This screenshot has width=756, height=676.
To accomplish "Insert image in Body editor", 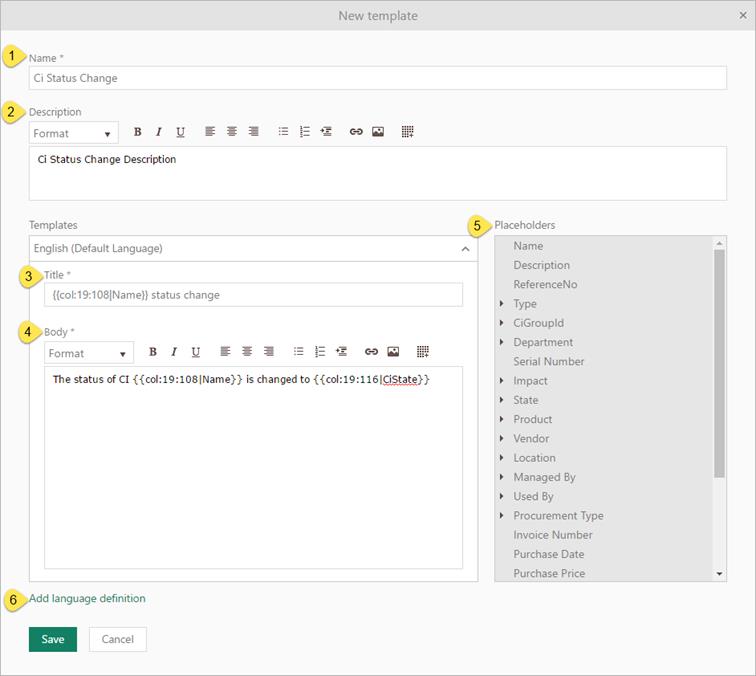I will click(393, 352).
